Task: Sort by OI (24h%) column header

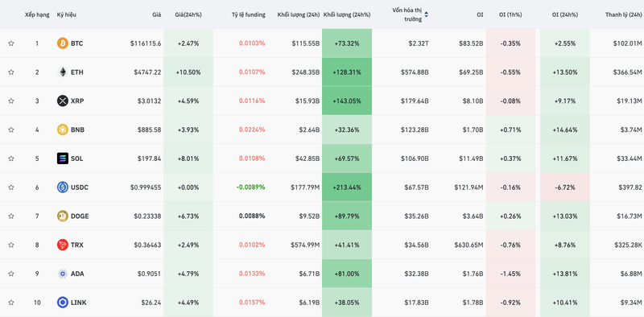Action: [565, 14]
